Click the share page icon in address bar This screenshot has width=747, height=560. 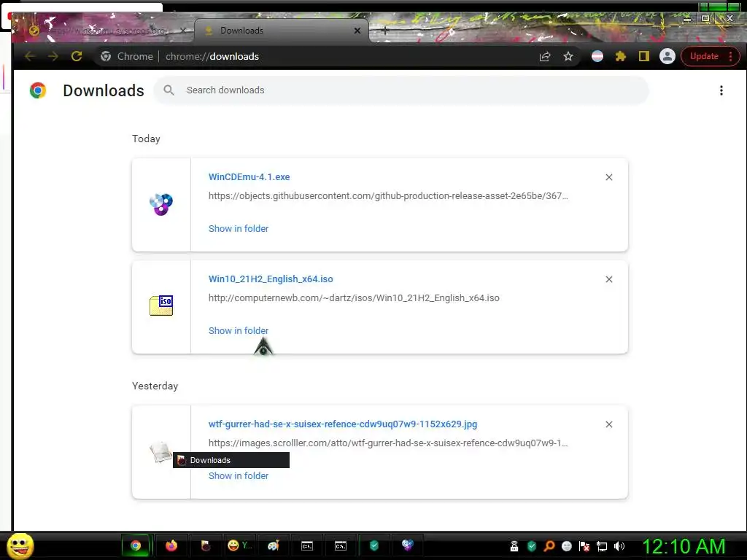coord(545,57)
